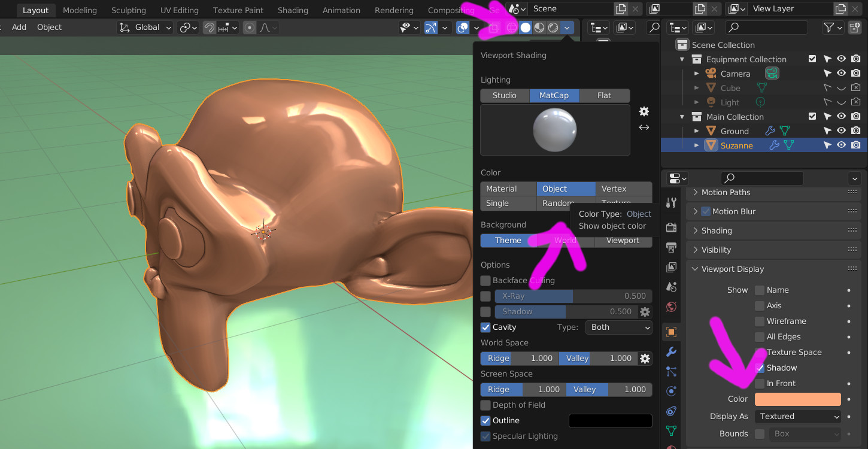Screen dimensions: 868x449
Task: Click the Camera data icon in outliner
Action: [x=772, y=74]
